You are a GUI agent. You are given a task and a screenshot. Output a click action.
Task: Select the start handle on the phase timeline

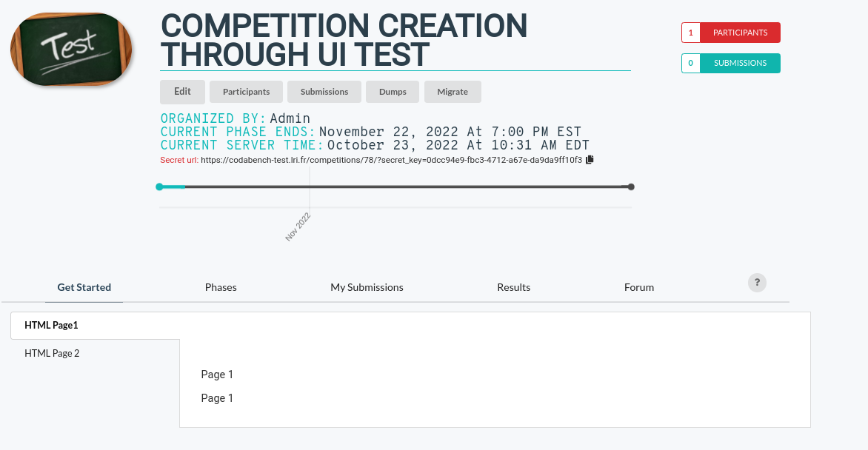click(159, 187)
